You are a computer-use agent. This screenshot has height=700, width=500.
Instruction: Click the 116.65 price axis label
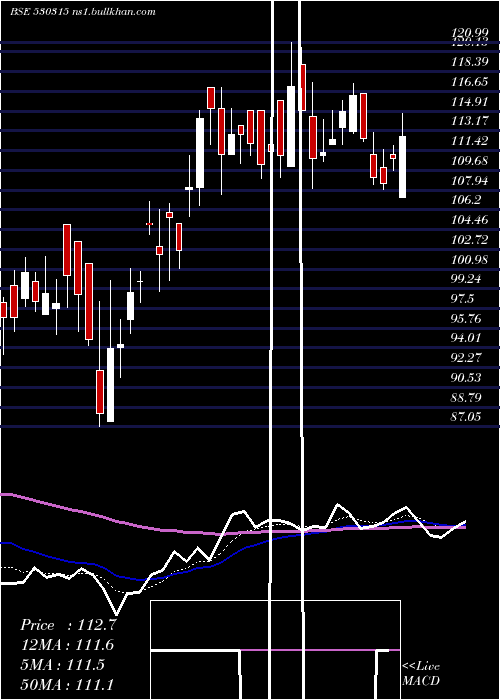point(469,82)
